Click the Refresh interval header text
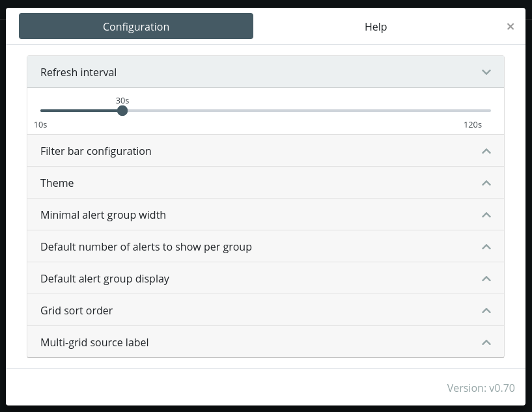532x412 pixels. [78, 72]
